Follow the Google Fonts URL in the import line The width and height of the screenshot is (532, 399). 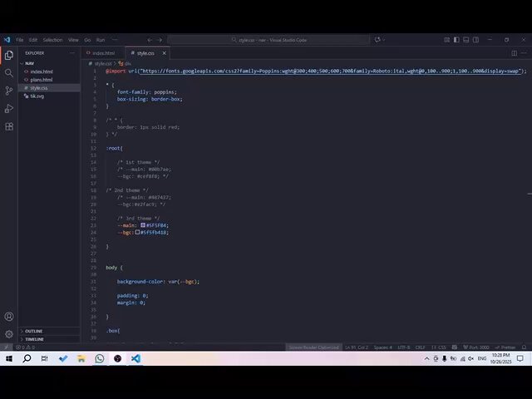(330, 71)
